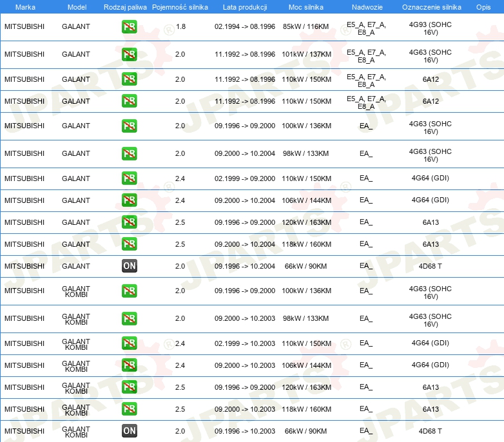
Task: Select the Oznaczenie silnika column header
Action: coord(431,6)
